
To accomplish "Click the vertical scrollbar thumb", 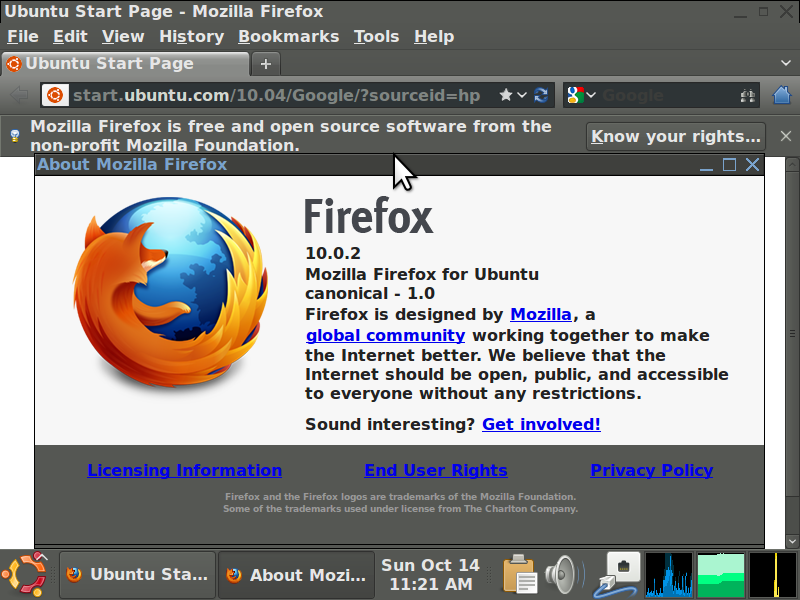I will coord(792,334).
